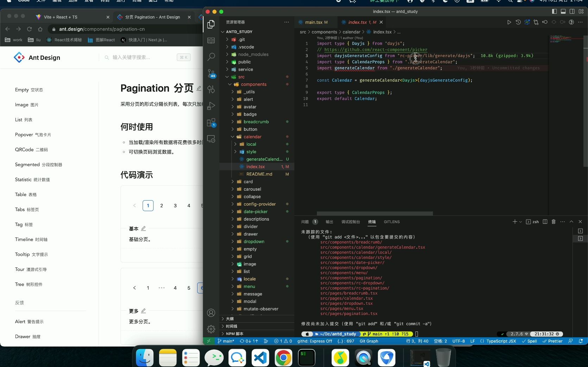Viewport: 588px width, 367px height.
Task: Toggle the bottom panel layout button
Action: tap(563, 12)
